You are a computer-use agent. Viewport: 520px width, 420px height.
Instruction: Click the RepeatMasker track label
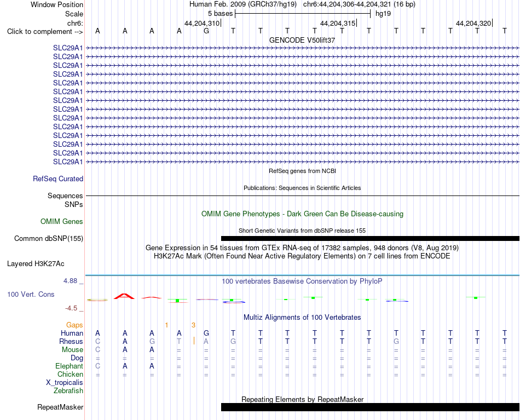tap(60, 407)
